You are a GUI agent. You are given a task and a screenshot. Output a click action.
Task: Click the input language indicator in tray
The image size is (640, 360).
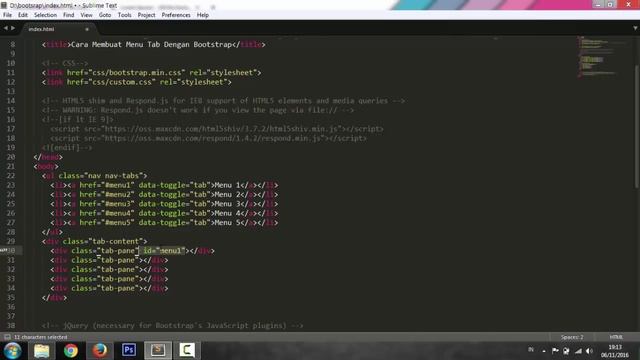coord(531,350)
